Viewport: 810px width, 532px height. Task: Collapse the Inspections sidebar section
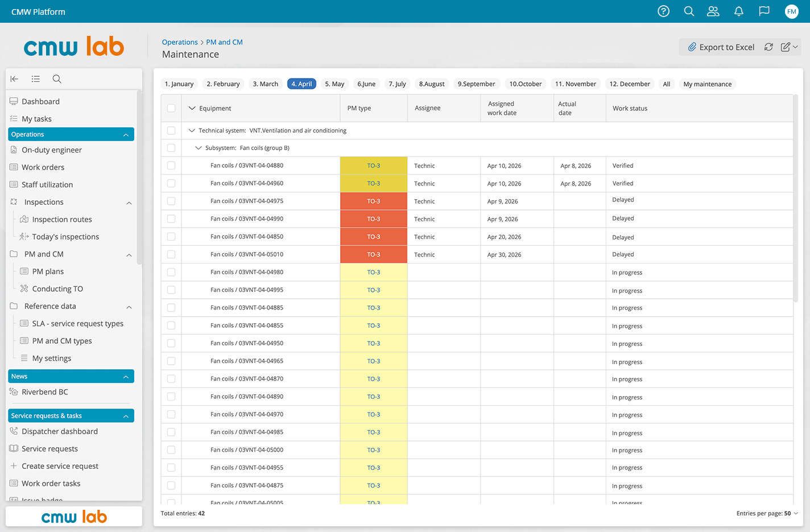click(129, 203)
